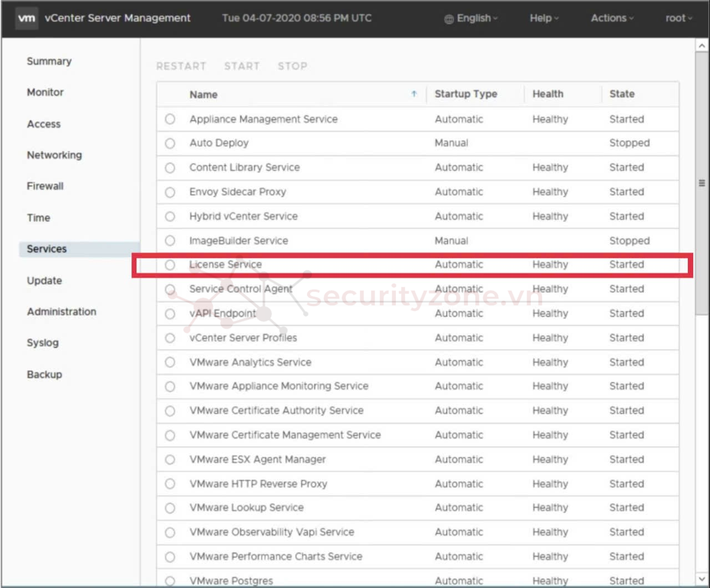
Task: Click the Startup Type column header
Action: (466, 94)
